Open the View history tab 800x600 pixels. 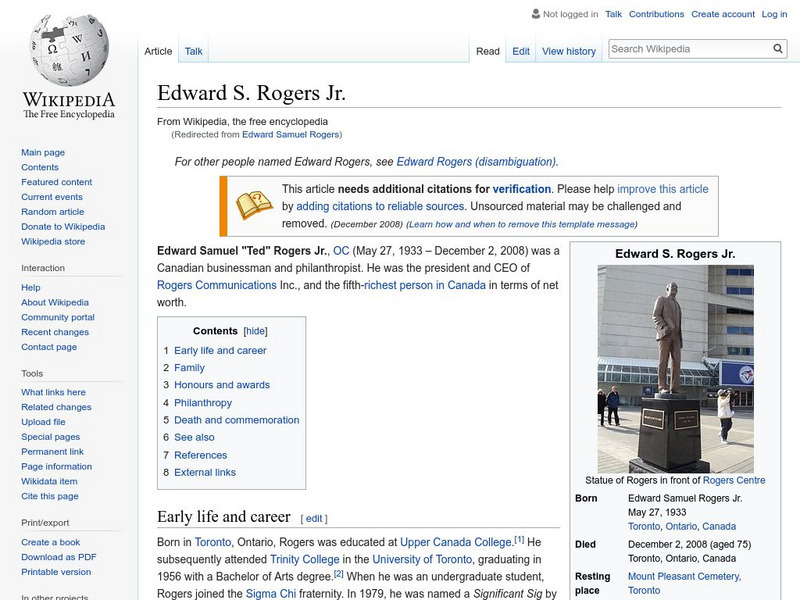point(568,51)
